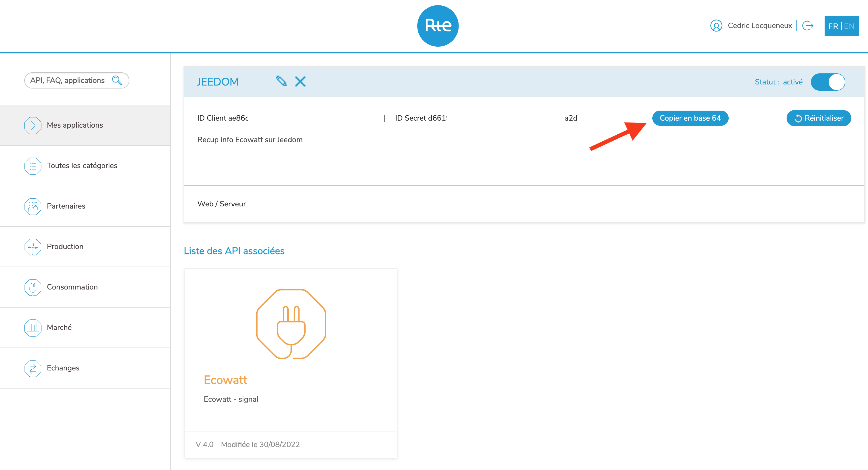The width and height of the screenshot is (868, 470).
Task: Delete JEEDOM application with X icon
Action: point(300,81)
